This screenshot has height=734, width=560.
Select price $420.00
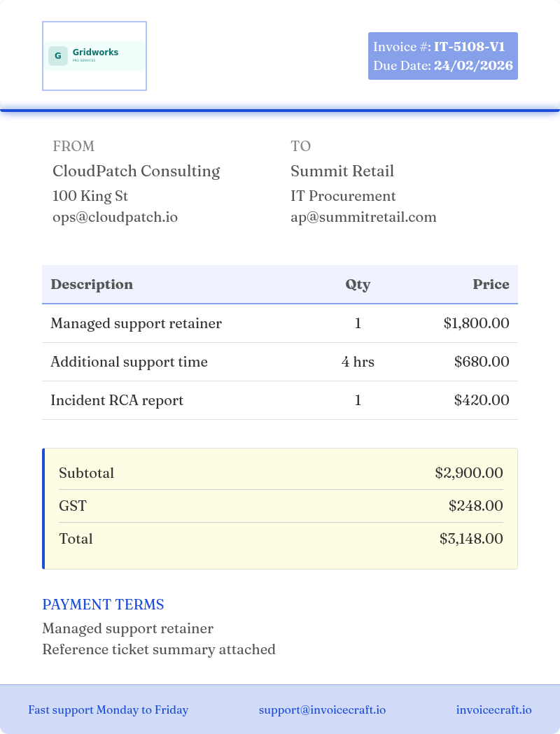(482, 400)
